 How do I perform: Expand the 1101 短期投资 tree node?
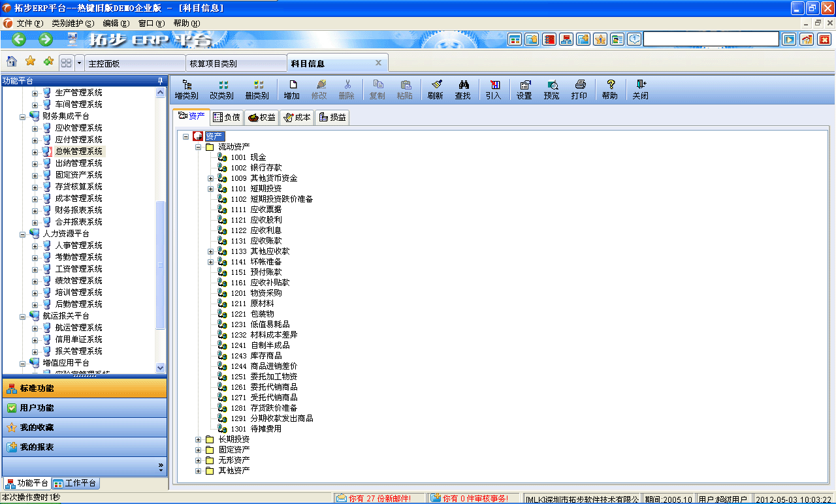pyautogui.click(x=210, y=189)
